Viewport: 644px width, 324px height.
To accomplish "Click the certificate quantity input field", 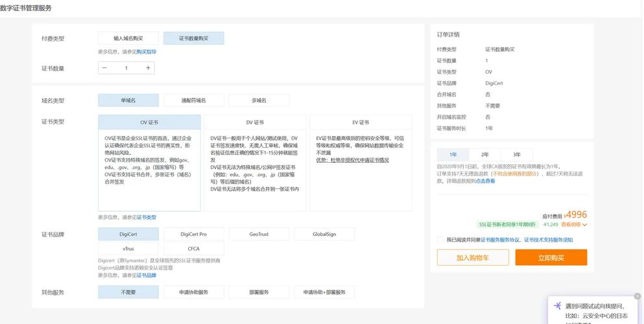I will coord(126,68).
